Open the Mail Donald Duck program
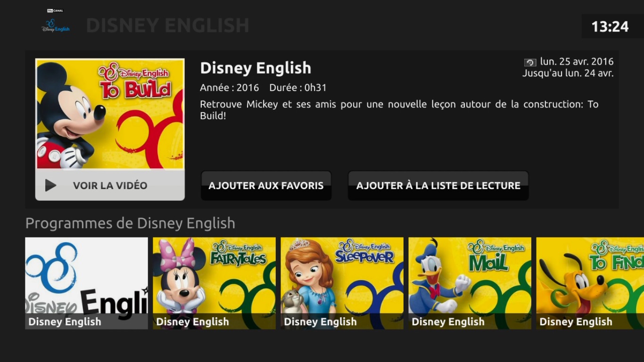This screenshot has width=644, height=362. tap(470, 283)
